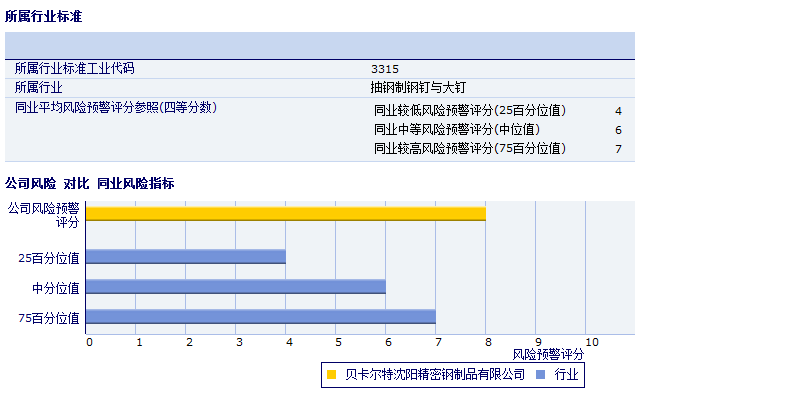This screenshot has width=797, height=399.
Task: Click the industry code 3315 value
Action: 385,69
